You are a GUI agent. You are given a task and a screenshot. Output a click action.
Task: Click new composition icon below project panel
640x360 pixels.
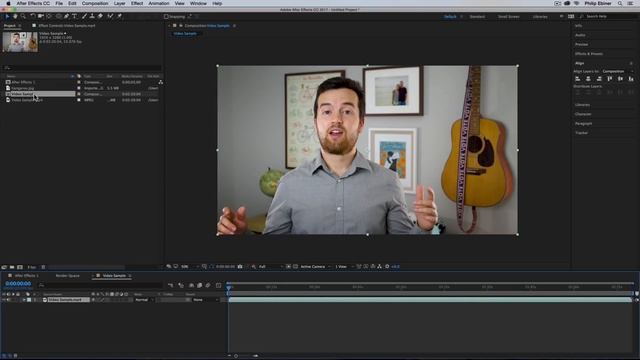[20, 267]
